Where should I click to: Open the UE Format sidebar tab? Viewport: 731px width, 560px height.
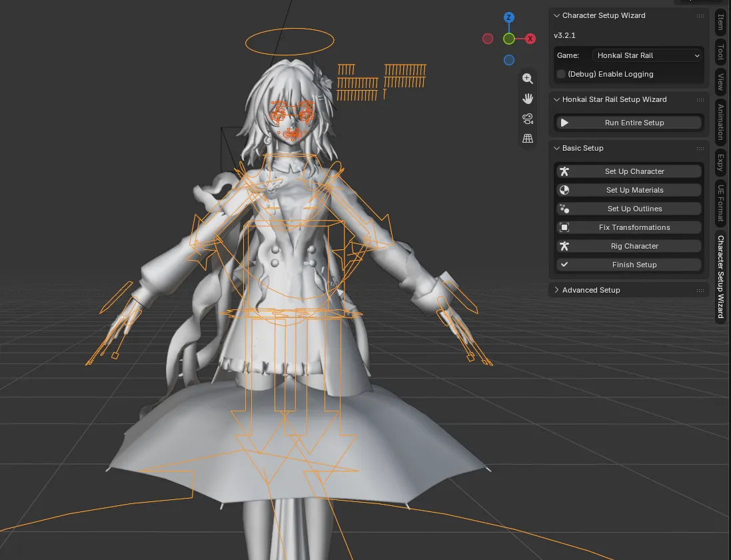[721, 203]
